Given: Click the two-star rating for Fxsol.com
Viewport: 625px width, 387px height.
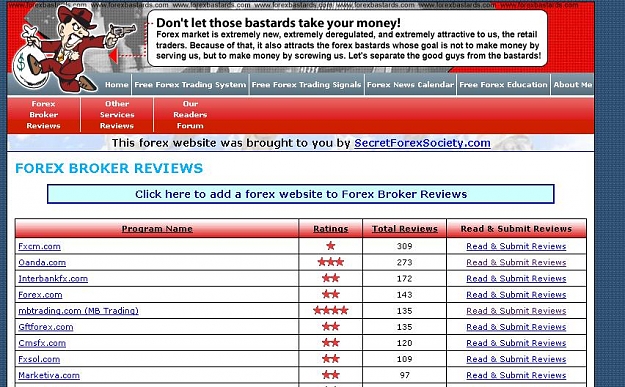Looking at the screenshot, I should (330, 359).
